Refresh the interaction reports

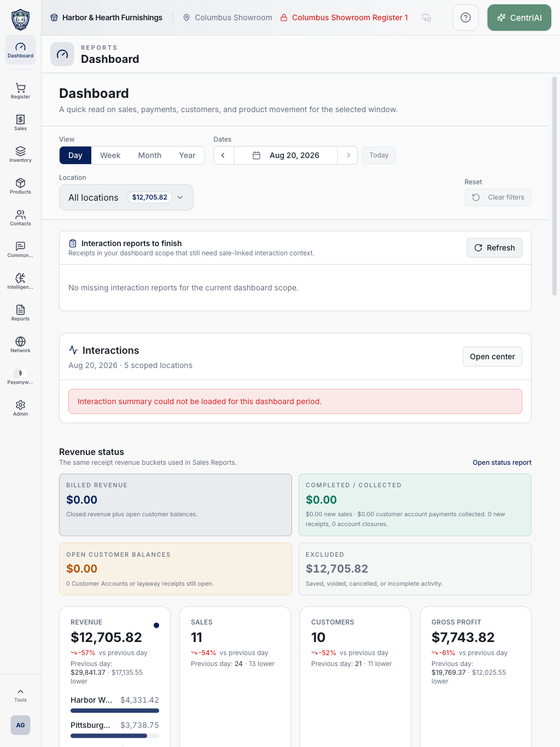click(x=494, y=248)
